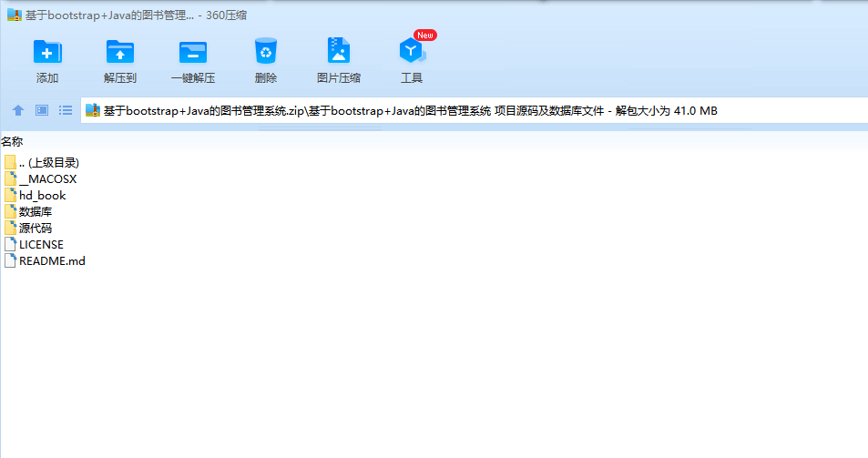This screenshot has width=868, height=458.
Task: Sort by the 名称 column header
Action: point(12,142)
